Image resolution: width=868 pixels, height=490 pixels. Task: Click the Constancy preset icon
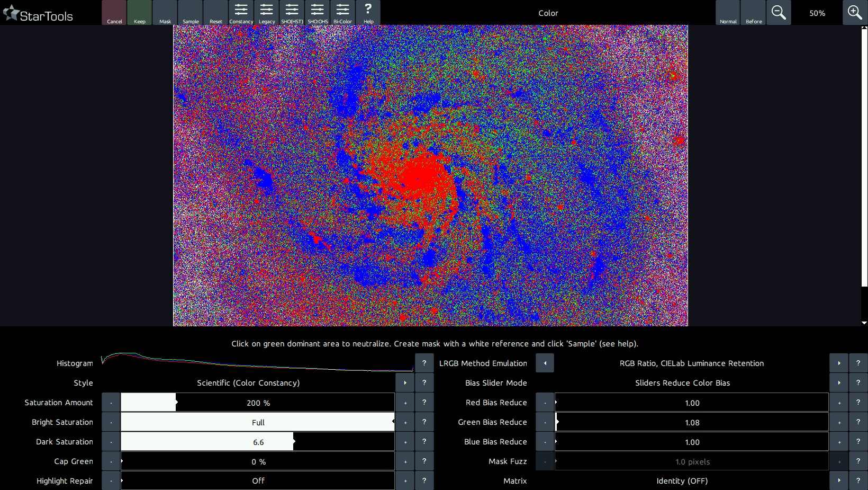[x=241, y=13]
